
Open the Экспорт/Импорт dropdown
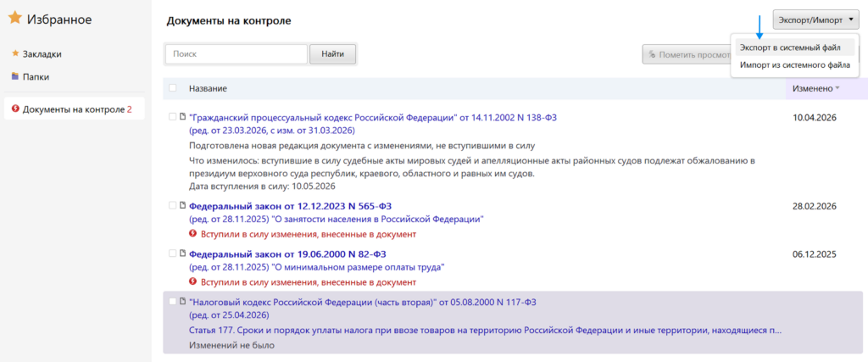(x=815, y=20)
